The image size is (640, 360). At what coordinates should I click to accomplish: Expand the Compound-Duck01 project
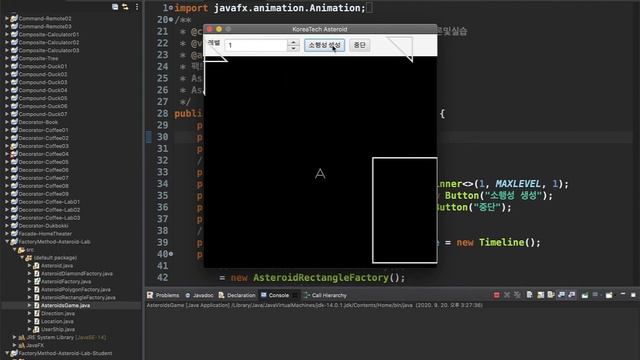[7, 66]
